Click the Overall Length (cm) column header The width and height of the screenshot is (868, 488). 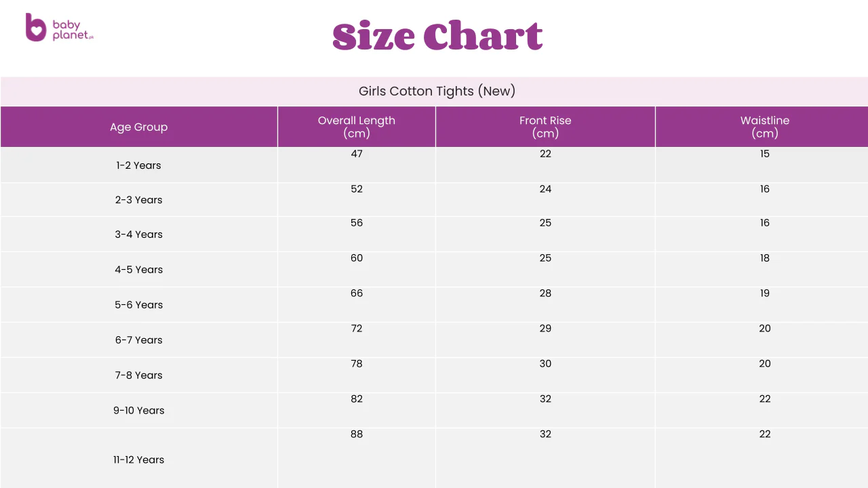tap(356, 127)
